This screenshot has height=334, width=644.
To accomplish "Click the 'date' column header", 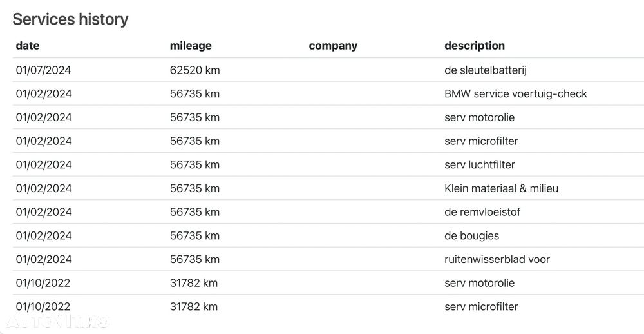I will click(28, 46).
